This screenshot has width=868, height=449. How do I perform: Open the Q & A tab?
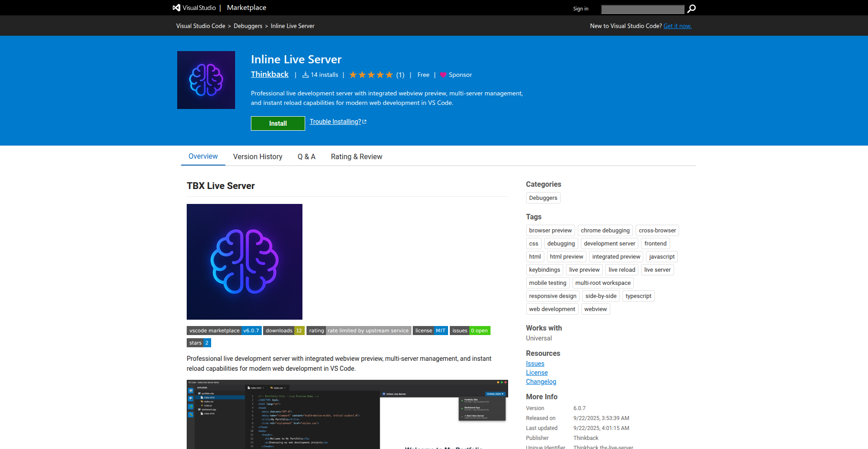point(307,156)
